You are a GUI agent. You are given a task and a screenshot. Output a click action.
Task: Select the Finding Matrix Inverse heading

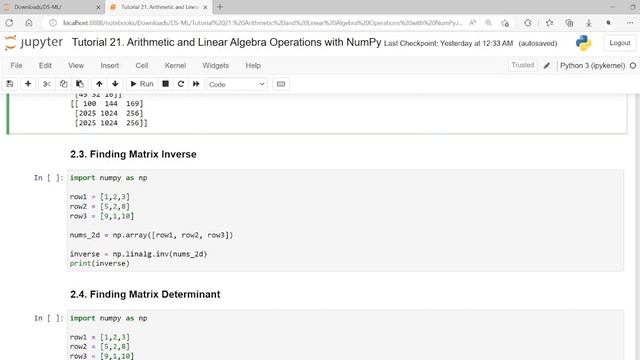tap(133, 154)
